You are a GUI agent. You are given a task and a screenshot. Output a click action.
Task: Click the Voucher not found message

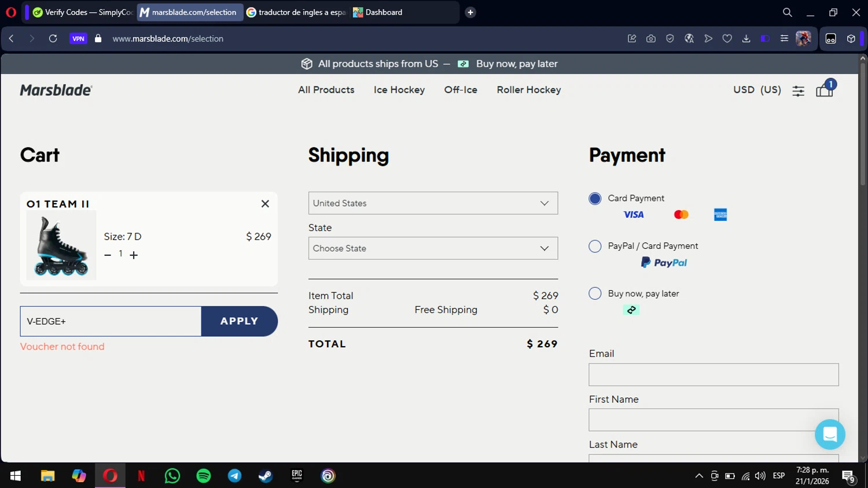coord(62,347)
